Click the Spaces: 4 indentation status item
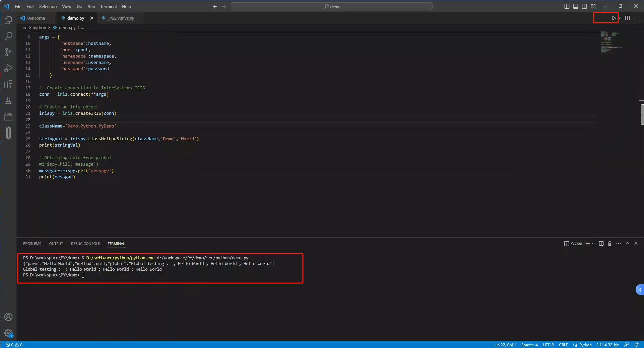644x348 pixels. tap(529, 345)
